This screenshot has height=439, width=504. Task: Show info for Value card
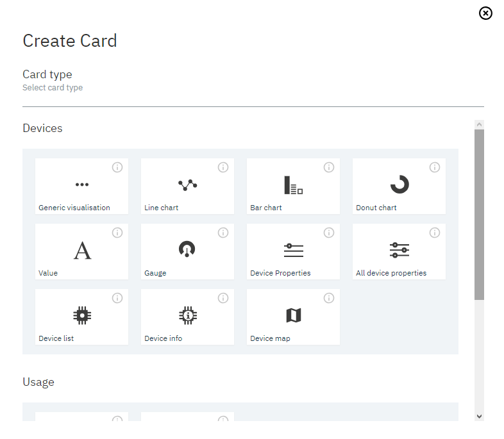117,233
